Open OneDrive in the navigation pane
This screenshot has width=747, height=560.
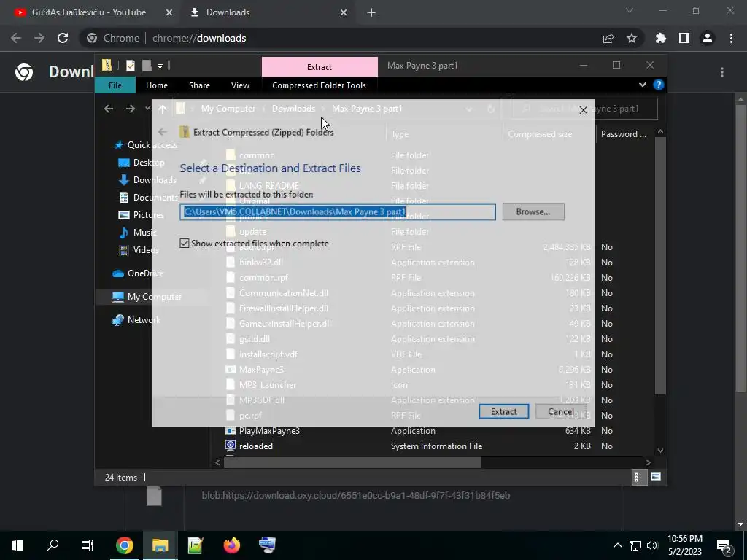138,273
